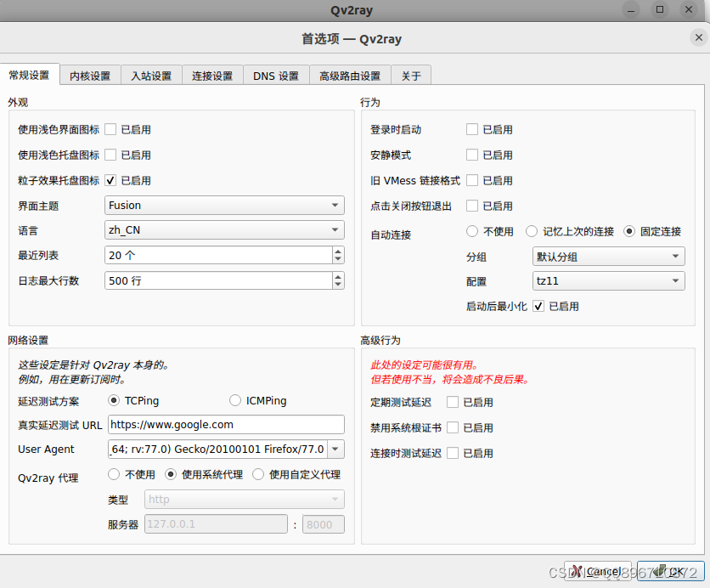710x588 pixels.
Task: Enable 登录时启动 checkbox
Action: coord(472,129)
